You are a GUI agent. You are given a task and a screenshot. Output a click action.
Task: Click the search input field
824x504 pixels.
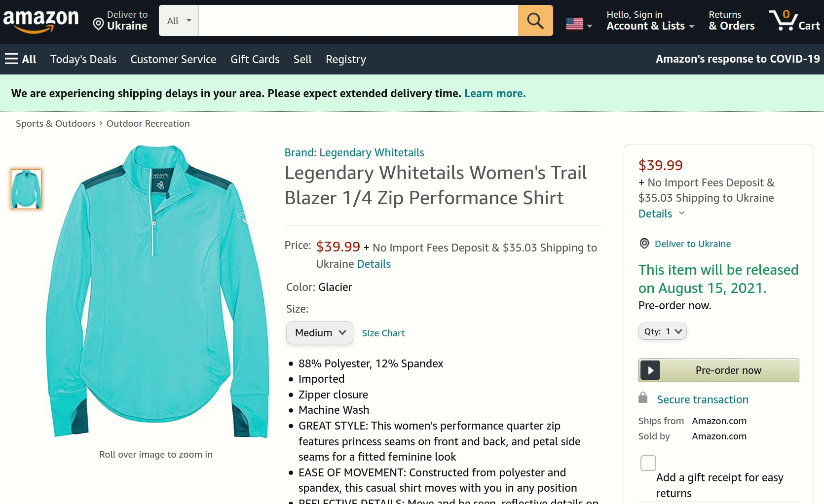[x=358, y=20]
